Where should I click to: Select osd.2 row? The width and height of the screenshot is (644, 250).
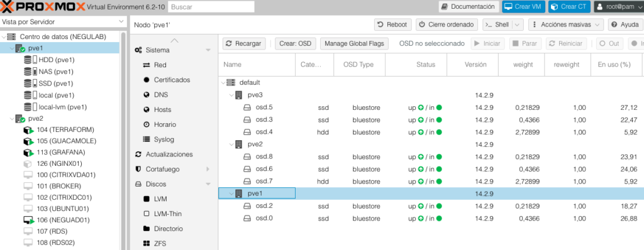[431, 206]
